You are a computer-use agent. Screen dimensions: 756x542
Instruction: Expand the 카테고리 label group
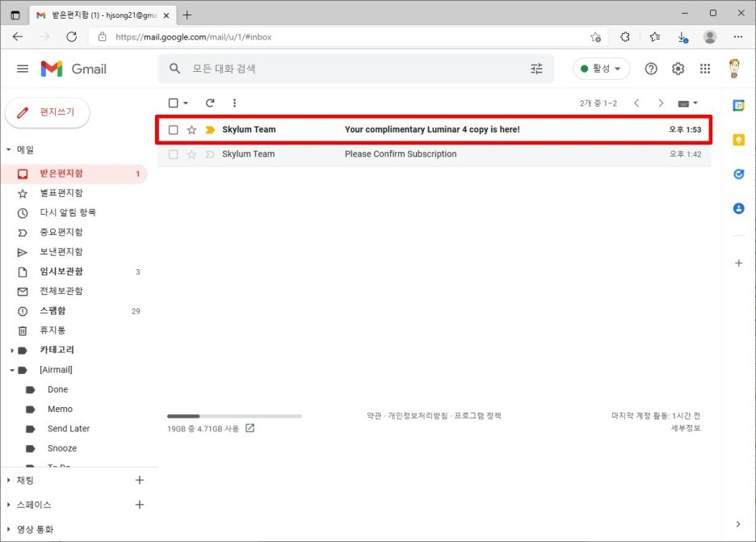click(x=11, y=351)
